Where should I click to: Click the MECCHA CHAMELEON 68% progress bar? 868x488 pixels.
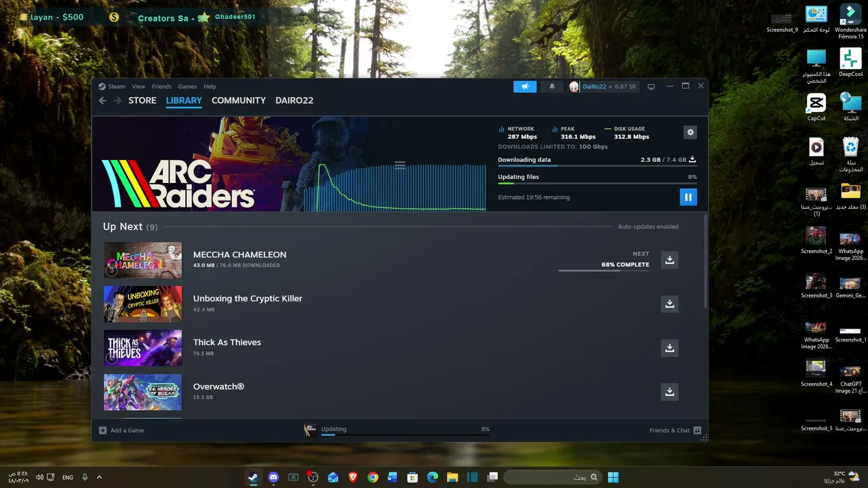pos(604,270)
